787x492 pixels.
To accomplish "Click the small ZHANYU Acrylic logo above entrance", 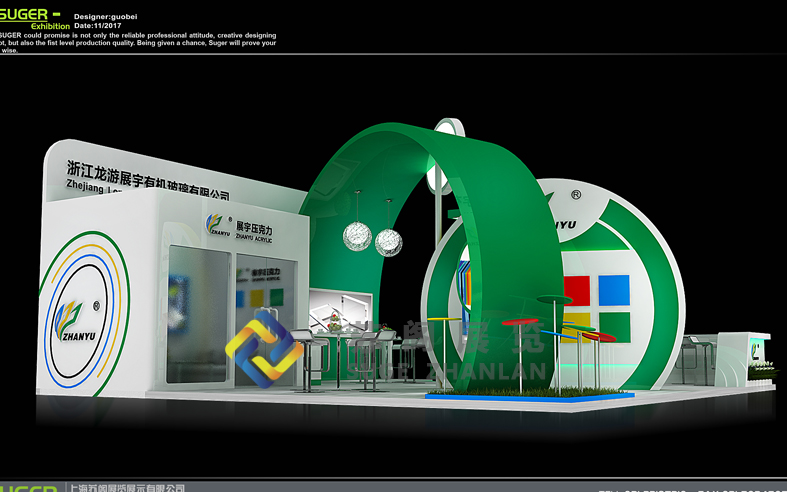I will tap(218, 226).
